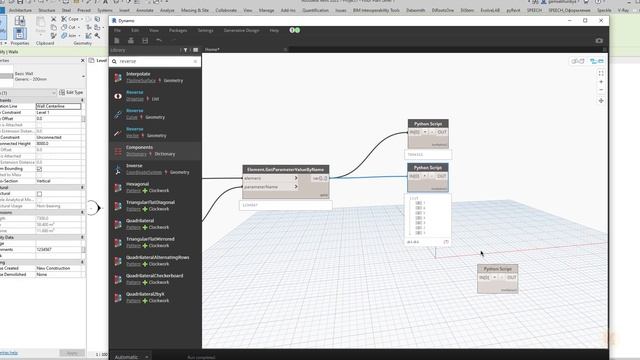Select the Element.GetParameterValueByName node header

[286, 169]
